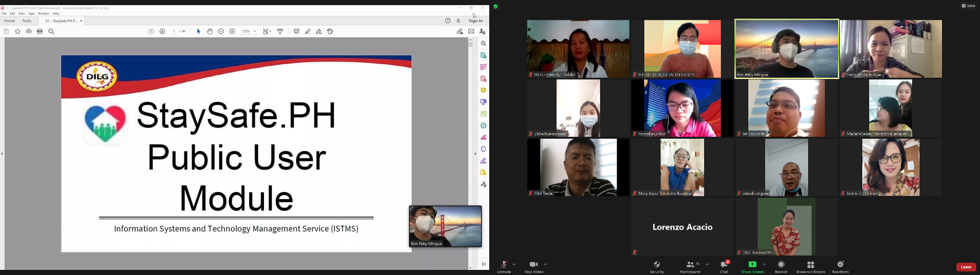Click Sign In in Acrobat
This screenshot has height=275, width=980.
(475, 21)
